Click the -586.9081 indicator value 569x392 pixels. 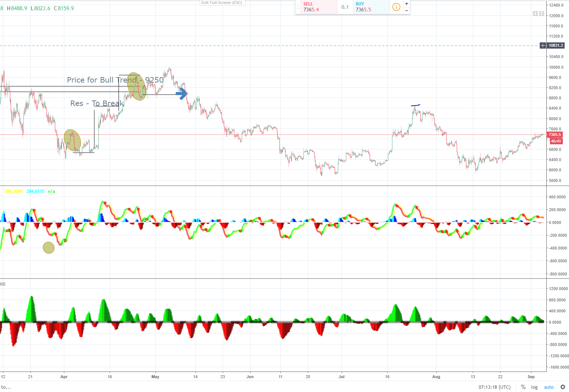(13, 191)
